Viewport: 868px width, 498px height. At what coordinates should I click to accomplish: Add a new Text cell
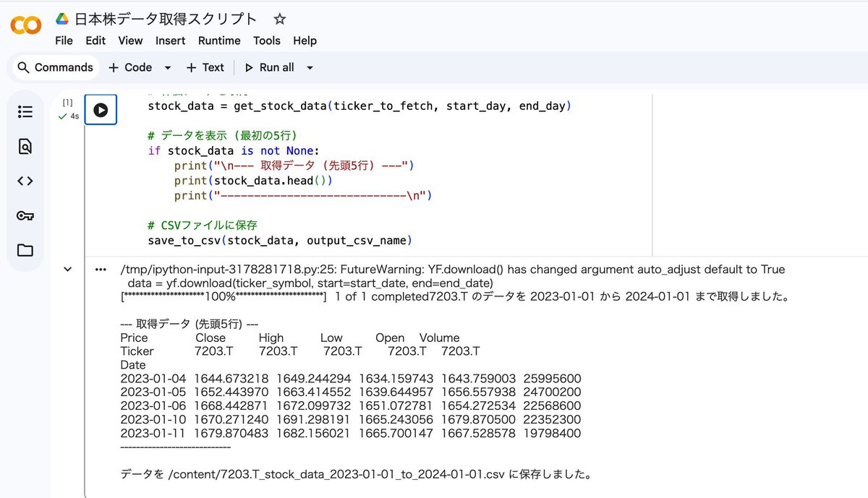pos(205,67)
